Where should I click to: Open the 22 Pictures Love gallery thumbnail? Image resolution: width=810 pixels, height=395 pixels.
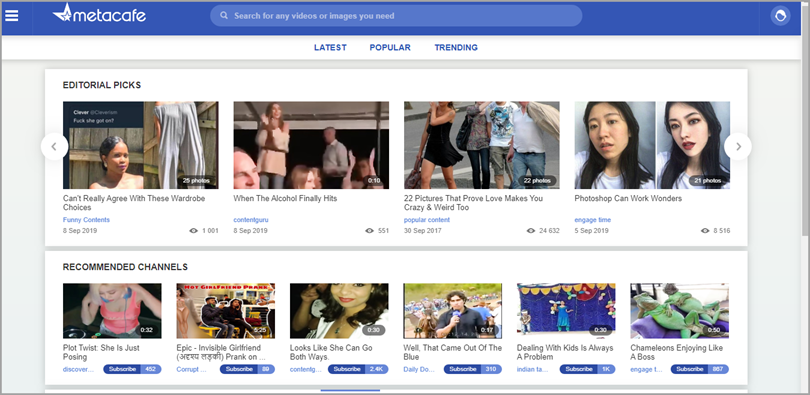pyautogui.click(x=481, y=145)
